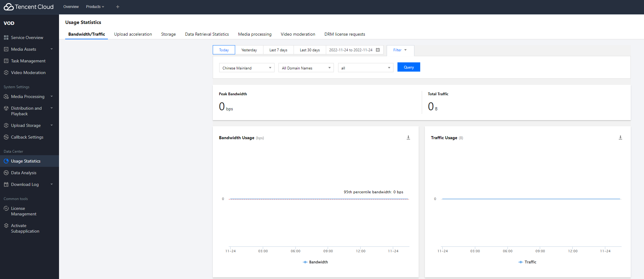Screen dimensions: 644x279
Task: Download the Traffic Usage chart data
Action: (620, 138)
